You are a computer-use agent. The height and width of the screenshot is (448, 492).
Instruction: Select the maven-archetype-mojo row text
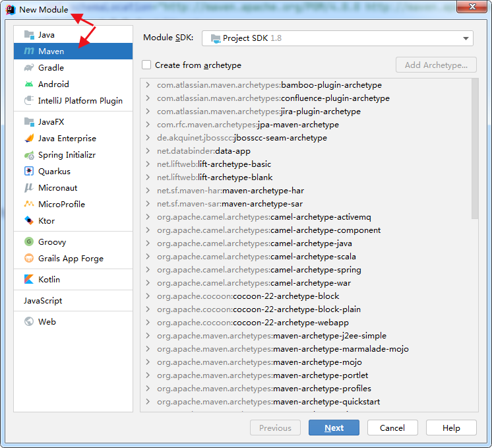point(259,362)
